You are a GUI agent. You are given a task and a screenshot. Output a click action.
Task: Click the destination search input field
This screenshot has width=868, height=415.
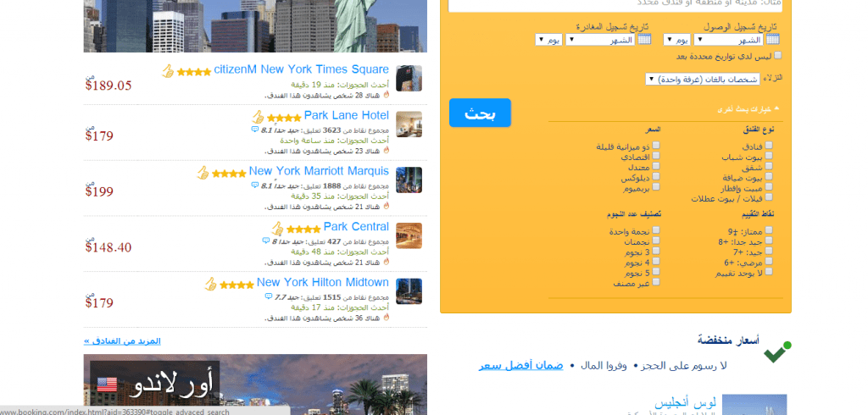tap(615, 4)
